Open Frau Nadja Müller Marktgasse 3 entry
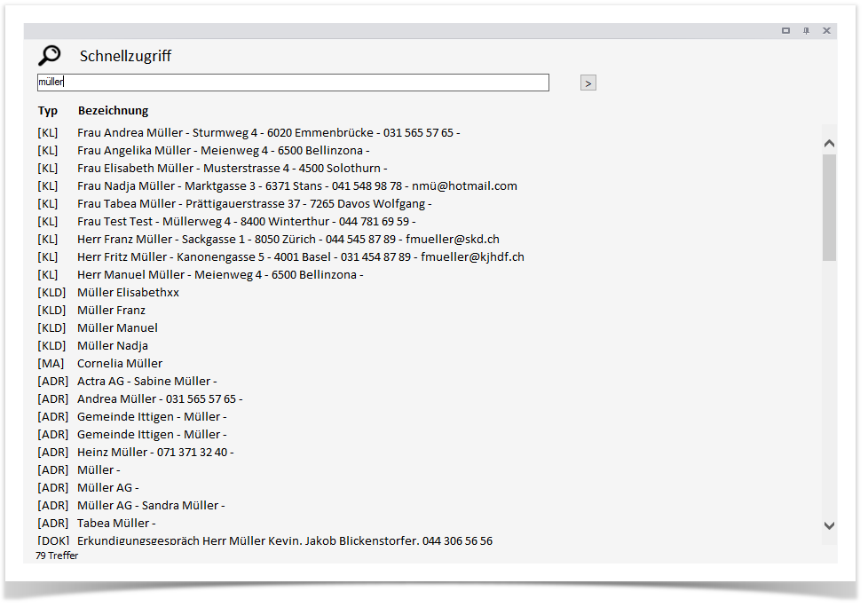The height and width of the screenshot is (607, 868). [x=297, y=186]
